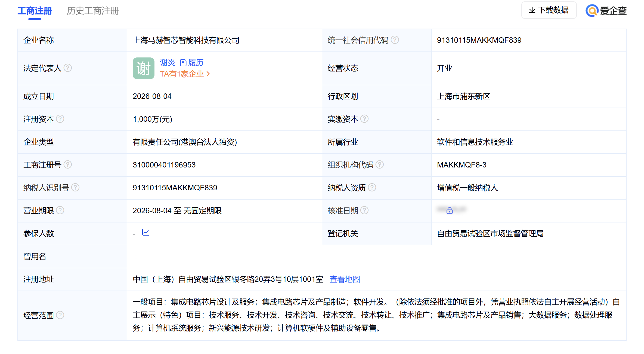Click help icon next to 纳税人识别号
This screenshot has height=354, width=644.
(x=75, y=188)
